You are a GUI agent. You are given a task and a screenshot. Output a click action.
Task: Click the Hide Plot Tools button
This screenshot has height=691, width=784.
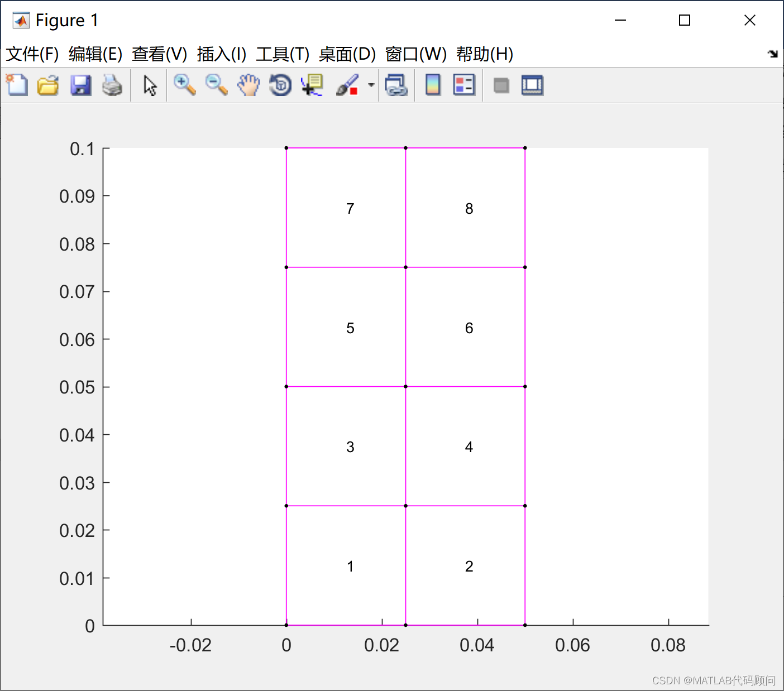coord(501,85)
